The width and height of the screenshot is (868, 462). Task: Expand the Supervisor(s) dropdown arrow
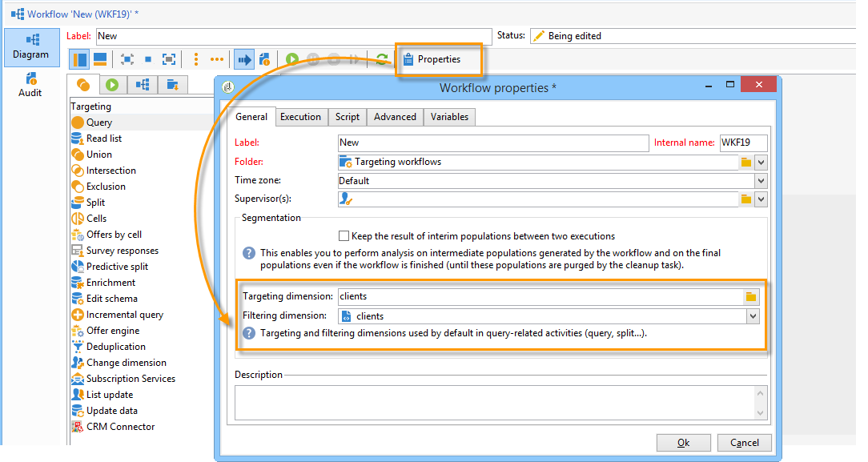tap(762, 199)
